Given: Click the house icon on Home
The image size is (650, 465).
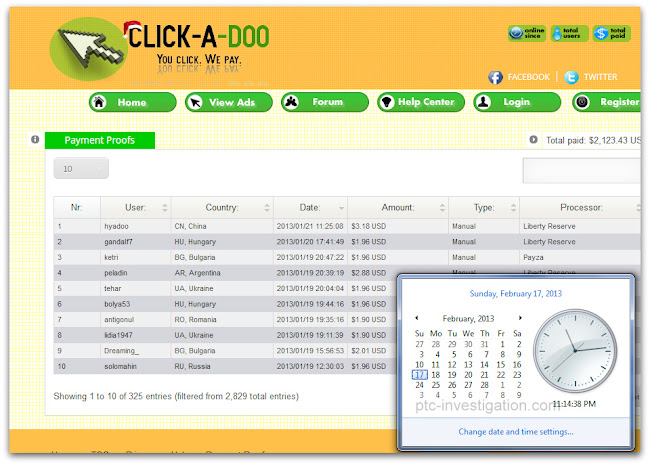Looking at the screenshot, I should pos(99,102).
